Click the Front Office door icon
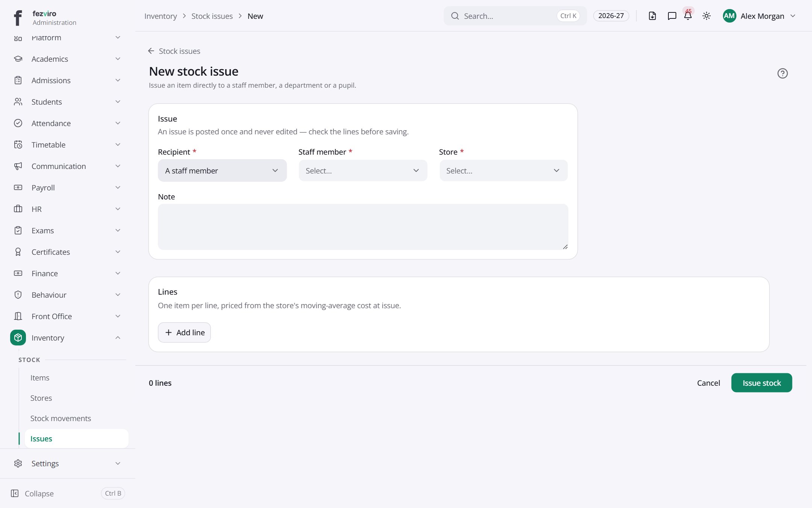The width and height of the screenshot is (812, 508). [18, 316]
